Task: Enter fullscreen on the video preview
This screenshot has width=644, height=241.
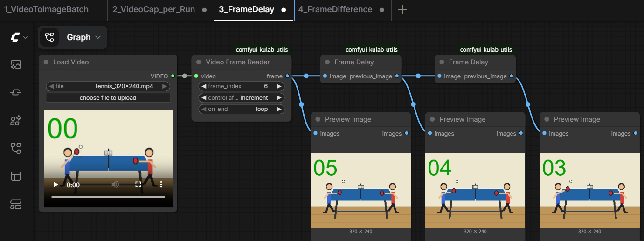Action: 138,185
